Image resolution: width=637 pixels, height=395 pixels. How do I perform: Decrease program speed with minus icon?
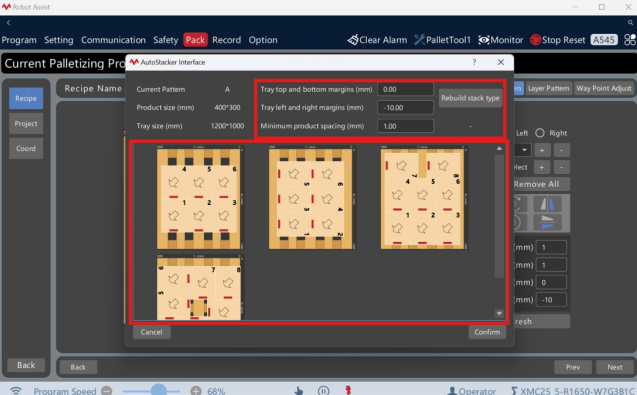(107, 391)
